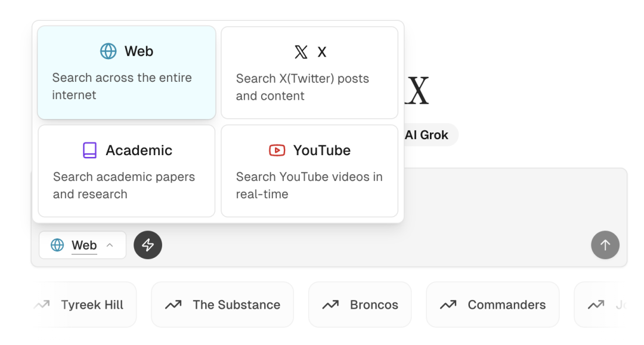
Task: Select Web search across entire internet
Action: point(126,73)
